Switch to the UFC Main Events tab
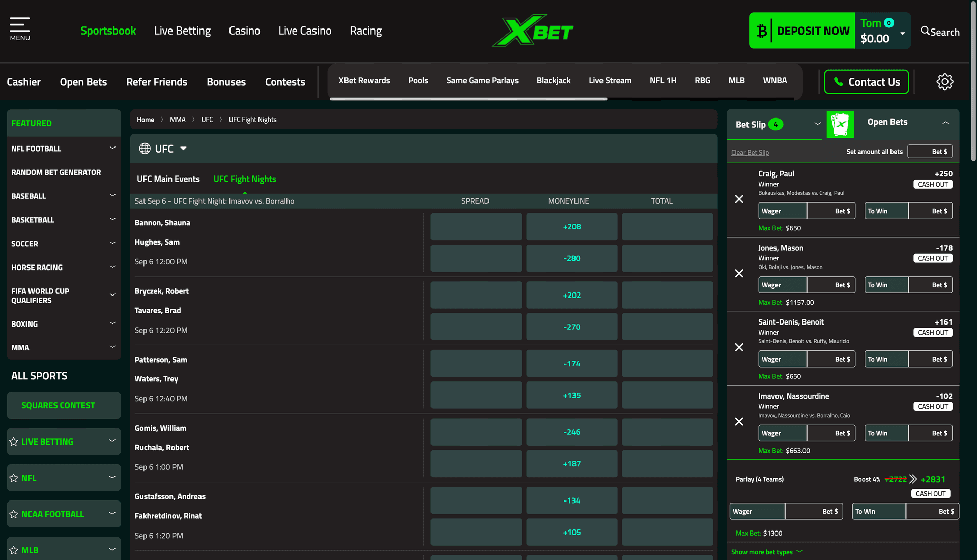This screenshot has width=977, height=560. (x=168, y=179)
